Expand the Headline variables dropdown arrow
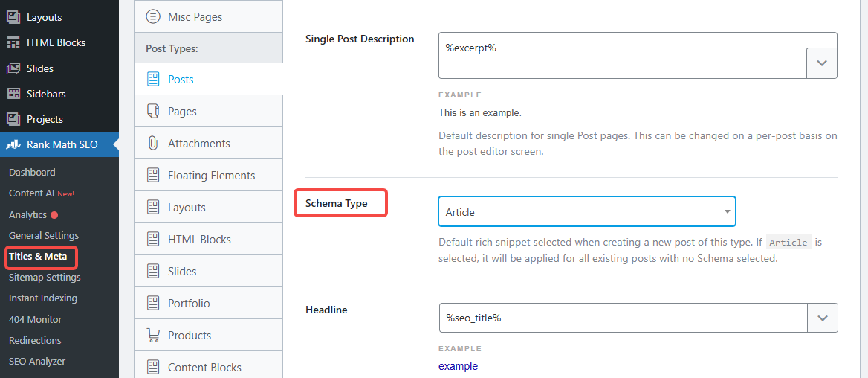Image resolution: width=868 pixels, height=378 pixels. coord(823,318)
